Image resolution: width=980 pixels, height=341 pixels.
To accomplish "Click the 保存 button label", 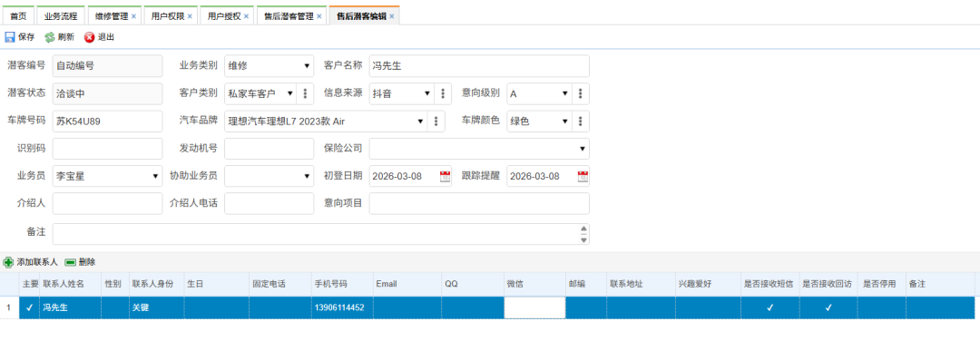I will [26, 37].
